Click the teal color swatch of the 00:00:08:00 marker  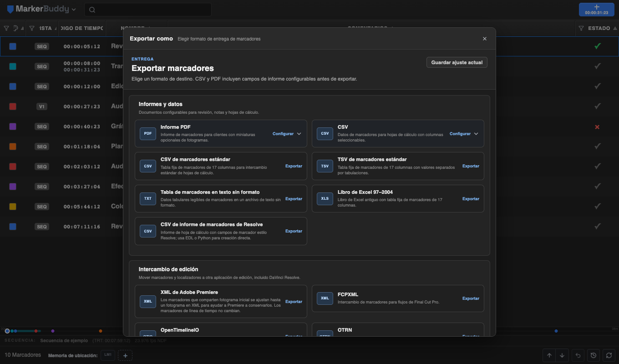(13, 66)
